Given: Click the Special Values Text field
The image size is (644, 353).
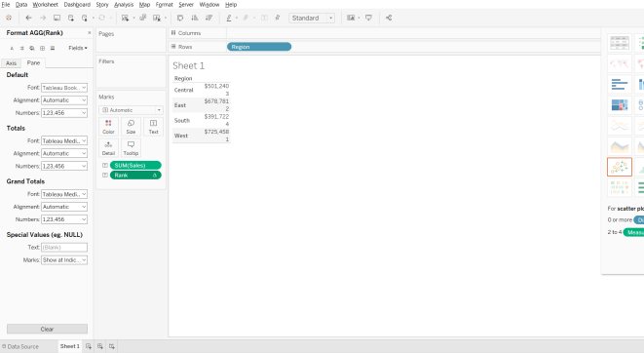Looking at the screenshot, I should [x=64, y=248].
